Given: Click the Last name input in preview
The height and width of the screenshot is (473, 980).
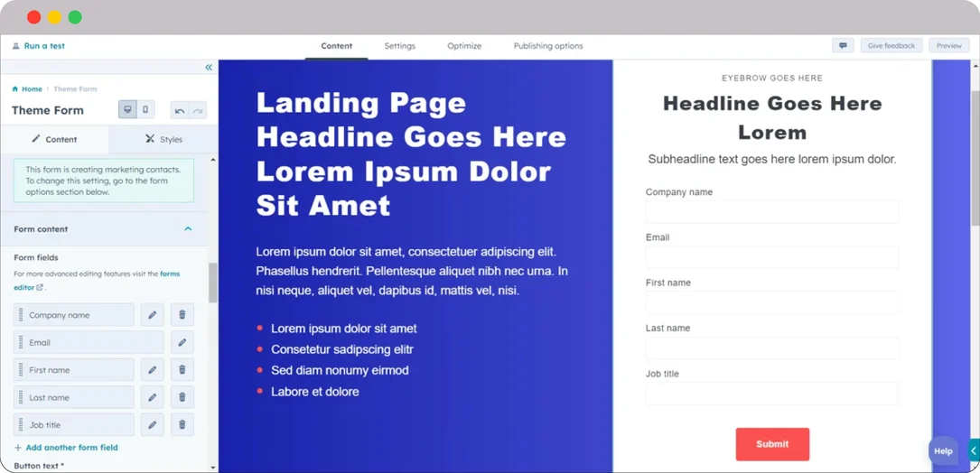Looking at the screenshot, I should click(772, 348).
